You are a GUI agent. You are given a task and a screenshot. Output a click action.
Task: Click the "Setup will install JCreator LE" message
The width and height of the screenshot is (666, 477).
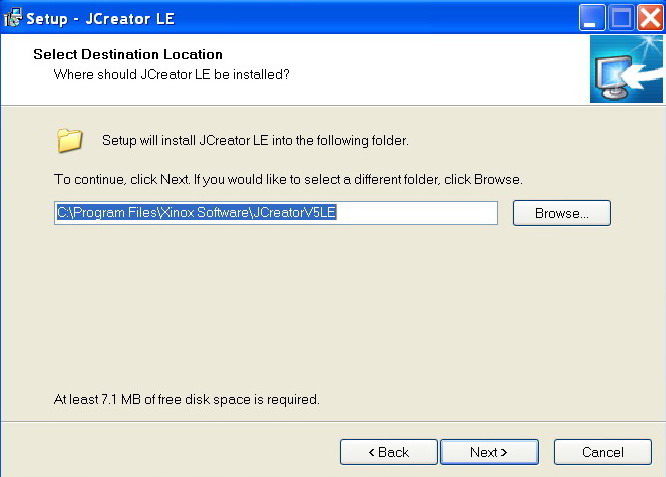(x=255, y=140)
